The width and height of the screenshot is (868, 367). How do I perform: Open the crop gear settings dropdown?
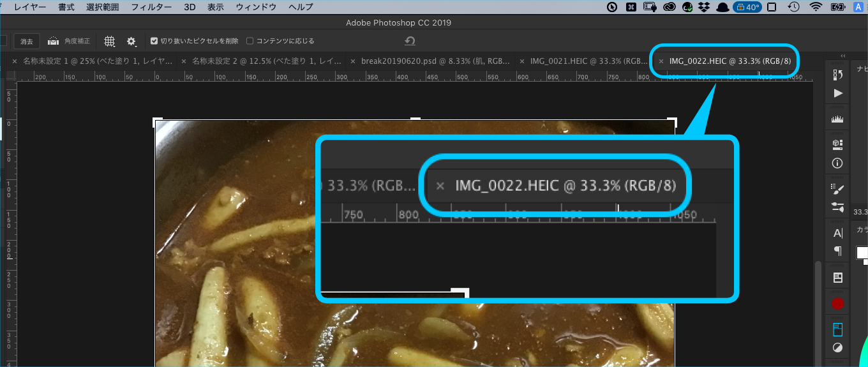(131, 41)
